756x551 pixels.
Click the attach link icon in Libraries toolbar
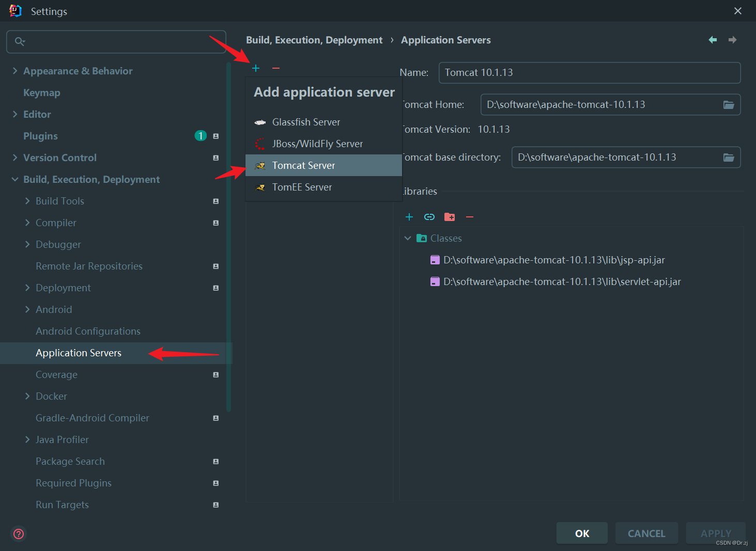pos(429,217)
